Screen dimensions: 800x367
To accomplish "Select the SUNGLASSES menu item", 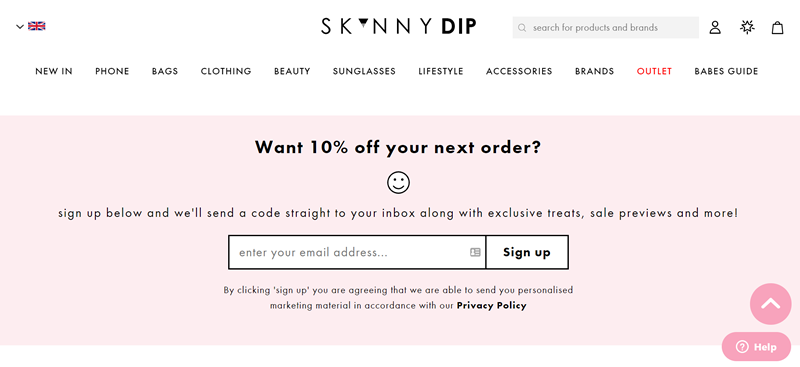I will (364, 71).
